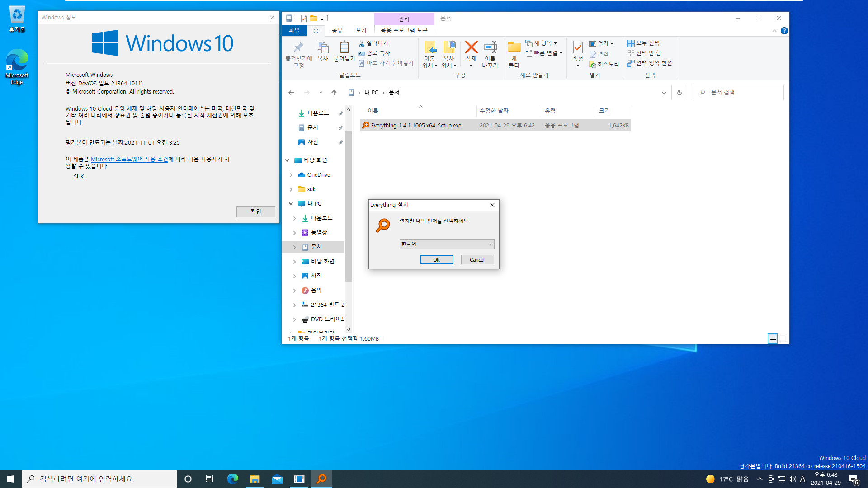Click Edit (편집) in ribbon

coord(599,54)
